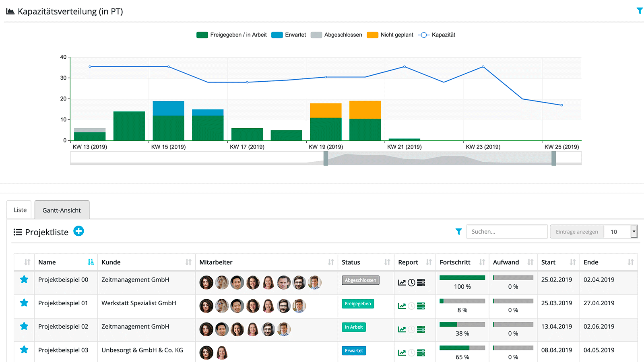The height and width of the screenshot is (362, 644).
Task: Switch to the Gantt-Ansicht tab
Action: pos(62,210)
